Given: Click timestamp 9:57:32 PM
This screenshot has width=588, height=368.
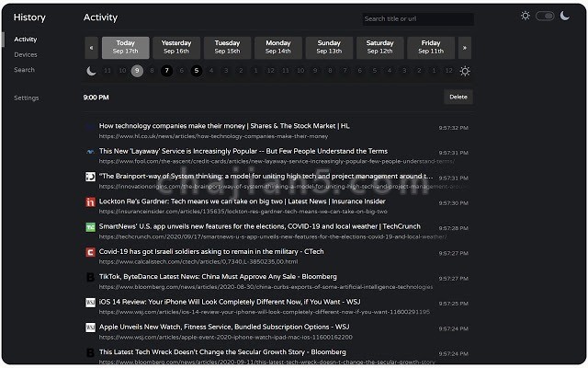Looking at the screenshot, I should (x=453, y=128).
